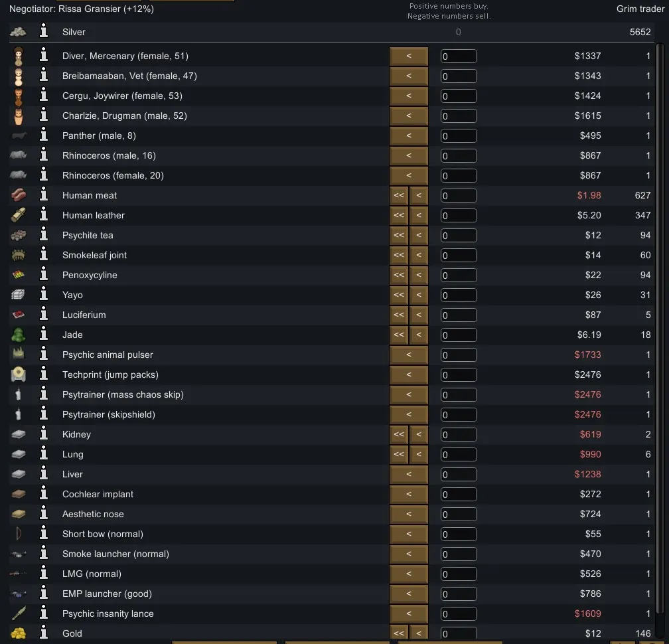
Task: Buy all Yayo with double-arrow button
Action: 399,295
